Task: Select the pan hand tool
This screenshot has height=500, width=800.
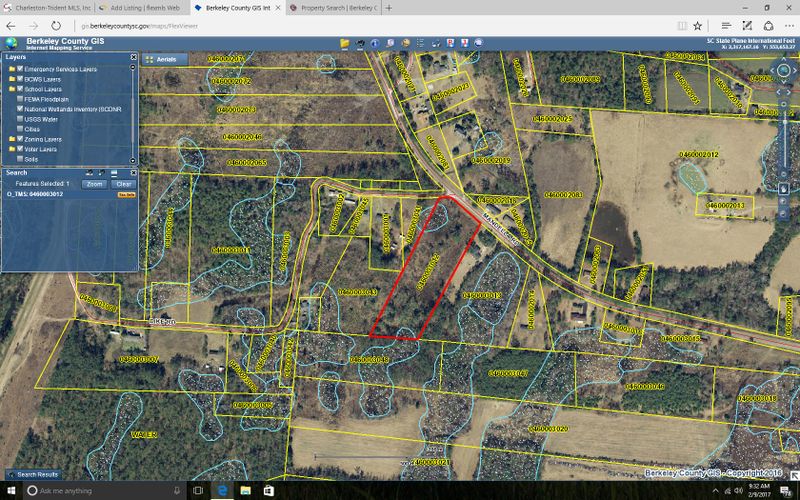Action: point(784,189)
